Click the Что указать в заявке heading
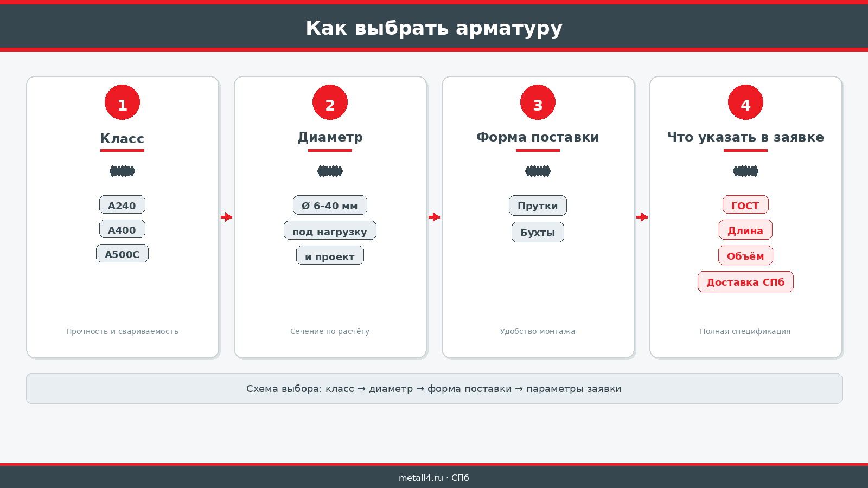The image size is (868, 488). coord(745,137)
